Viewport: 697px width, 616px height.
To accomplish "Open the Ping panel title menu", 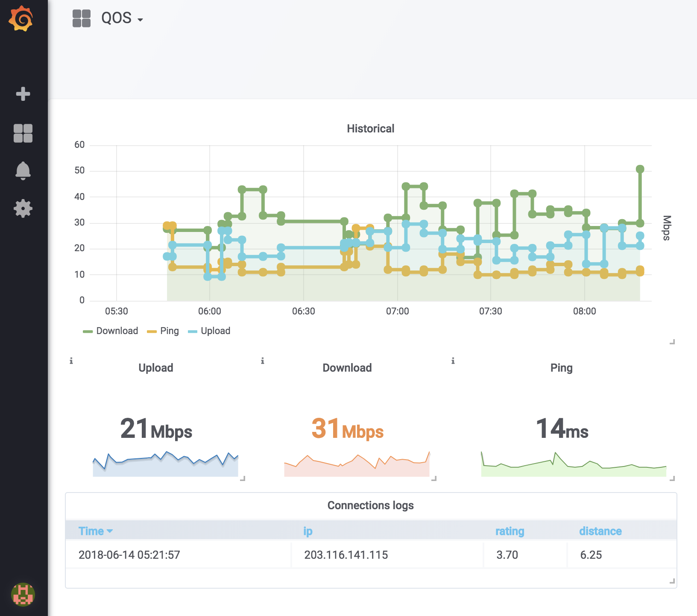I will point(561,368).
